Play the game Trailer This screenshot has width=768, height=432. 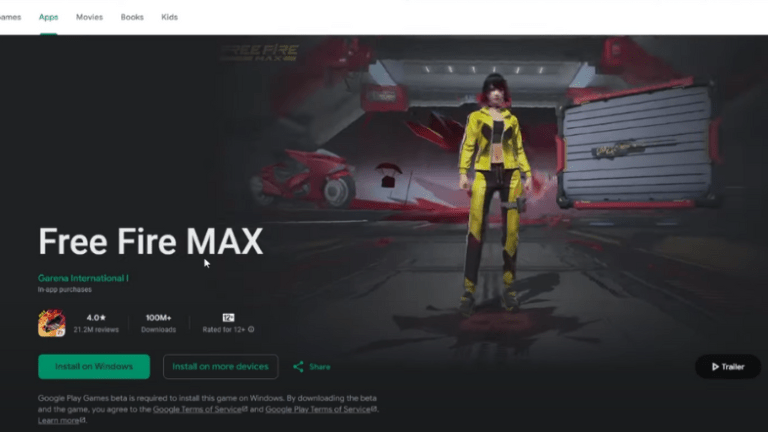click(728, 367)
